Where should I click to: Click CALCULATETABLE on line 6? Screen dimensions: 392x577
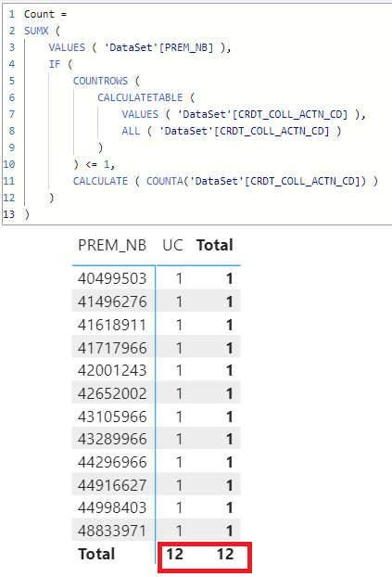[x=140, y=97]
